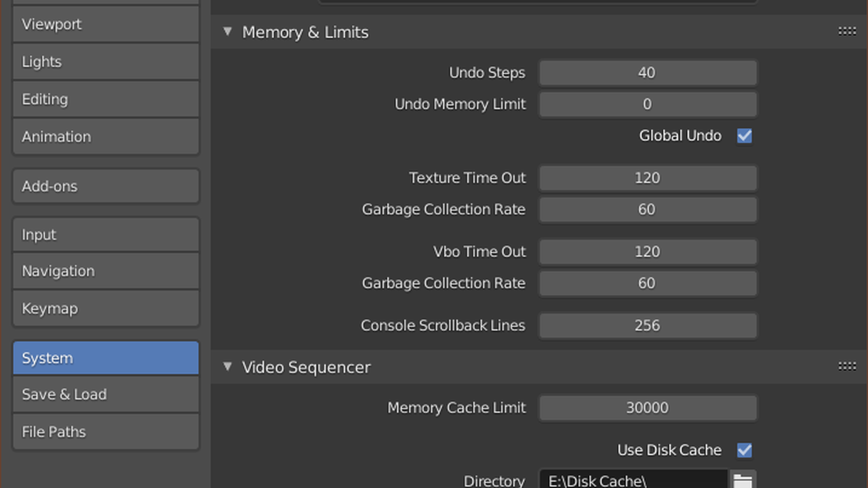Click the Memory Cache Limit field
The width and height of the screenshot is (868, 488).
[x=647, y=408]
